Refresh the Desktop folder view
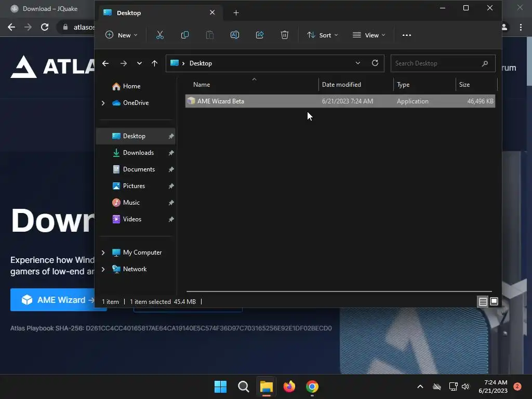This screenshot has height=399, width=532. click(375, 63)
